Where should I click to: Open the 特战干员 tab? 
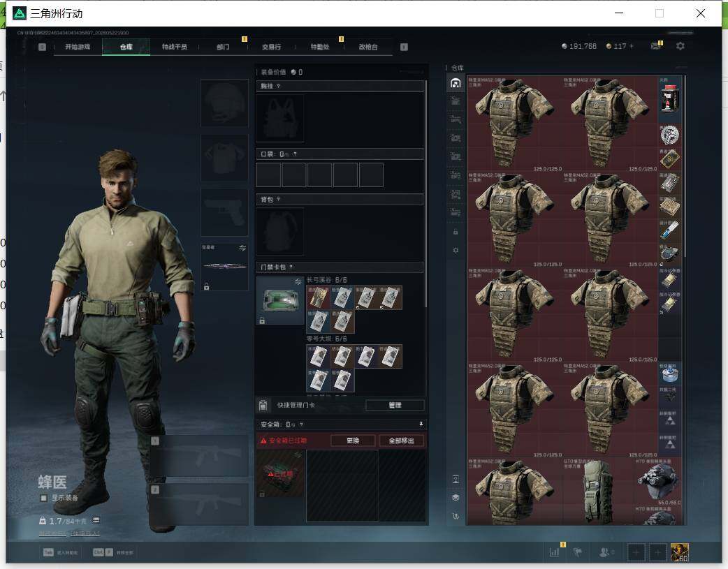[x=174, y=47]
